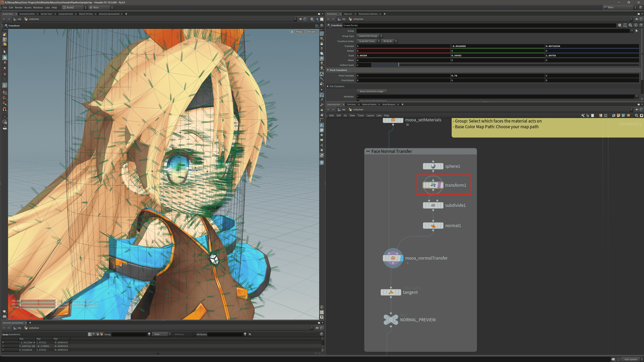This screenshot has height=362, width=644.
Task: Switch to Take List tab
Action: coord(347,14)
